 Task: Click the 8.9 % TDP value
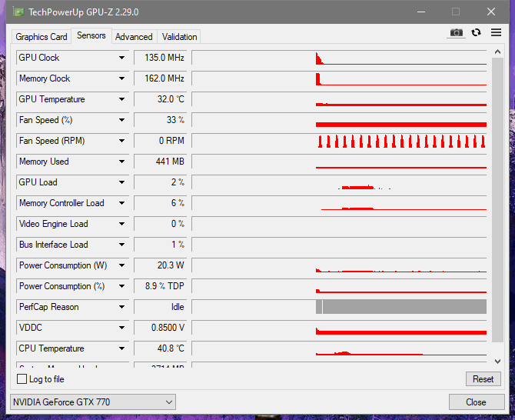coord(161,286)
